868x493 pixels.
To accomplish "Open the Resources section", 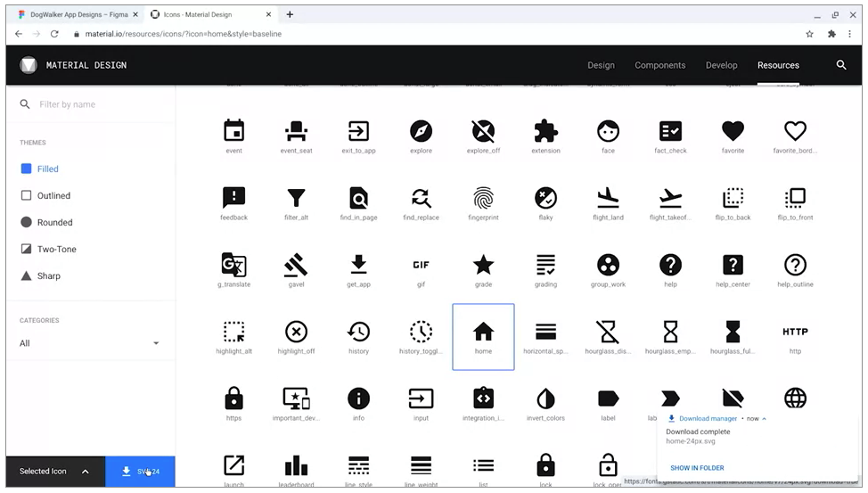I will 778,65.
